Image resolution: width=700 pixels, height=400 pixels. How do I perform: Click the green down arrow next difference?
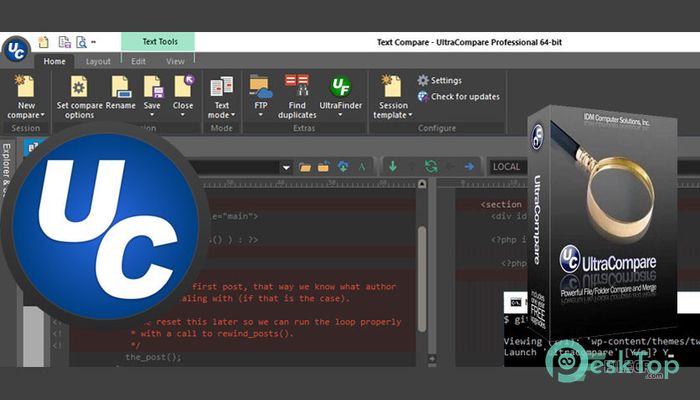(393, 167)
